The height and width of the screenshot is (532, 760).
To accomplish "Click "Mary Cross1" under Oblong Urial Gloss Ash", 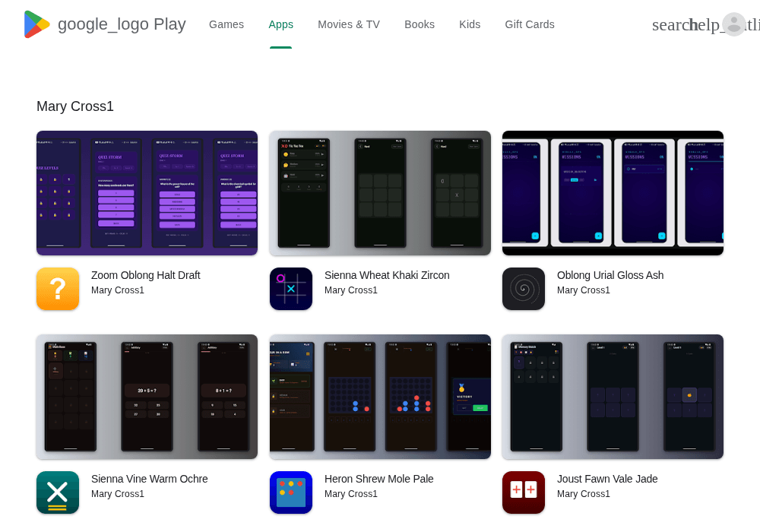I will coord(583,290).
